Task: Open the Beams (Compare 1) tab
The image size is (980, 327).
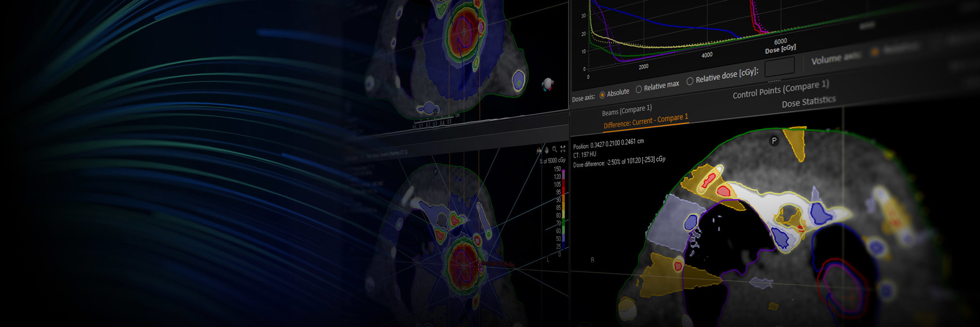Action: point(627,110)
